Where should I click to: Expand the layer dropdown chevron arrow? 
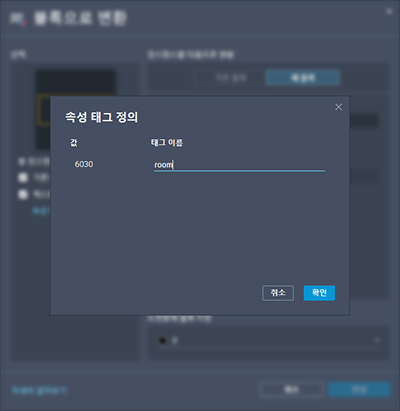pos(376,341)
